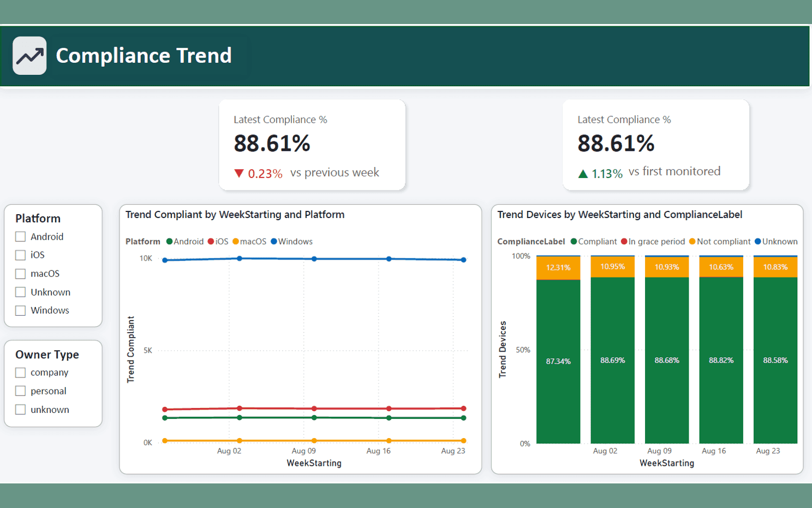
Task: Select the Windows line point at Aug 02
Action: tap(240, 258)
